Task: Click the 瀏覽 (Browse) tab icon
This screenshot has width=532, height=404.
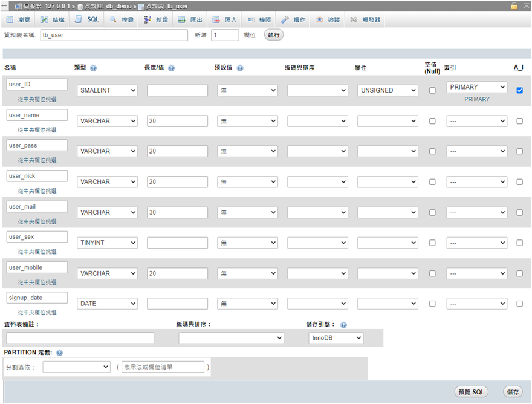Action: 10,20
